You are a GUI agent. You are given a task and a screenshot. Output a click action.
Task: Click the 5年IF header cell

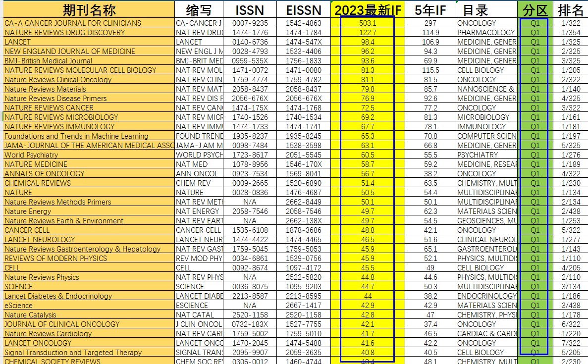[x=430, y=9]
